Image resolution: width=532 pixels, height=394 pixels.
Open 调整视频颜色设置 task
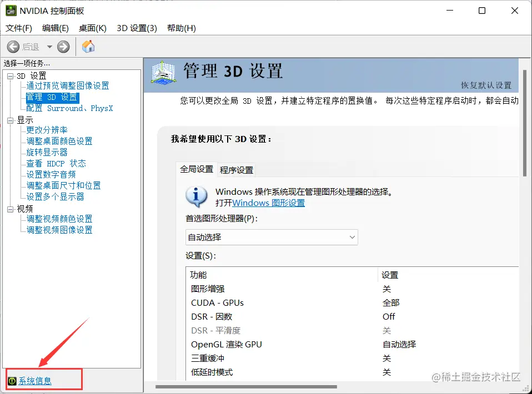59,219
